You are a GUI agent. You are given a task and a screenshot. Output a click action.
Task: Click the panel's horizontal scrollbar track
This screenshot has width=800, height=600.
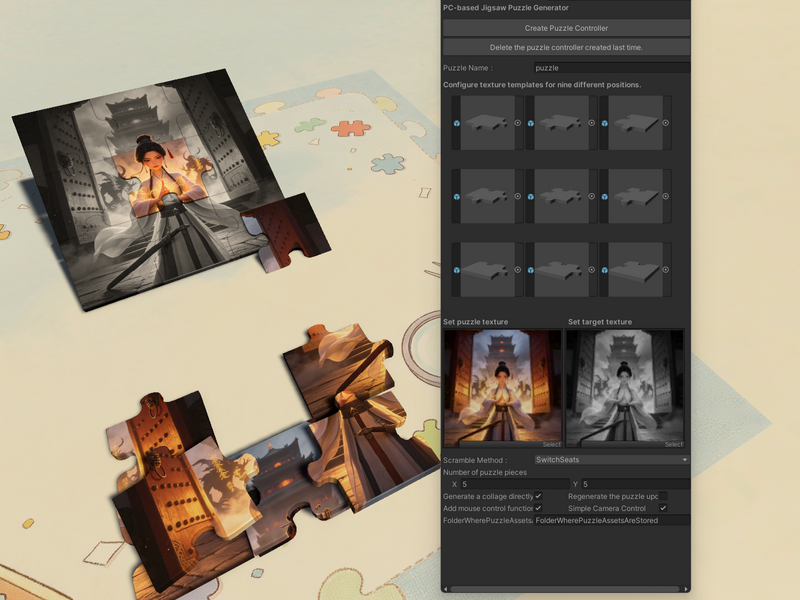click(566, 589)
